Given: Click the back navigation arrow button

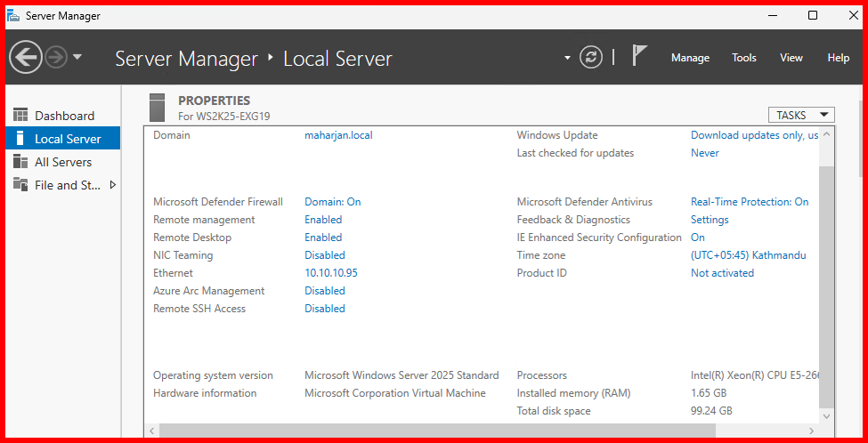Looking at the screenshot, I should (x=26, y=58).
